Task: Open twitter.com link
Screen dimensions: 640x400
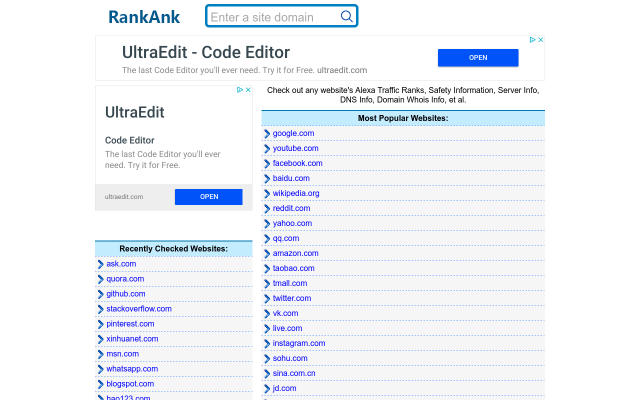Action: (292, 298)
